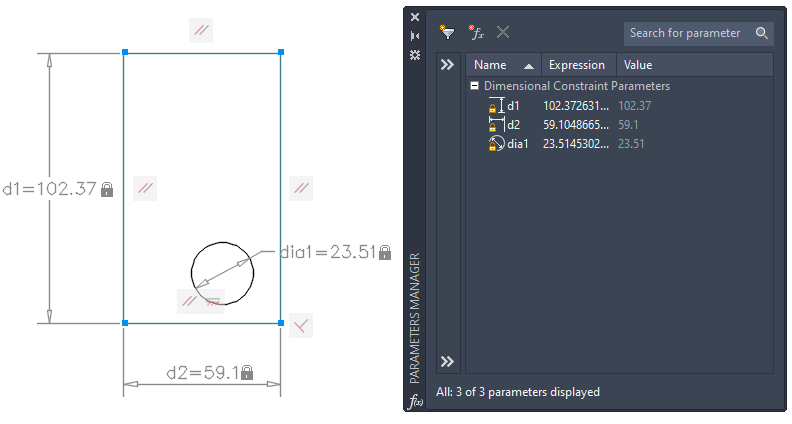Click the PARAMETERS MANAGER vertical title
Screen dimensions: 792x424
(x=415, y=318)
